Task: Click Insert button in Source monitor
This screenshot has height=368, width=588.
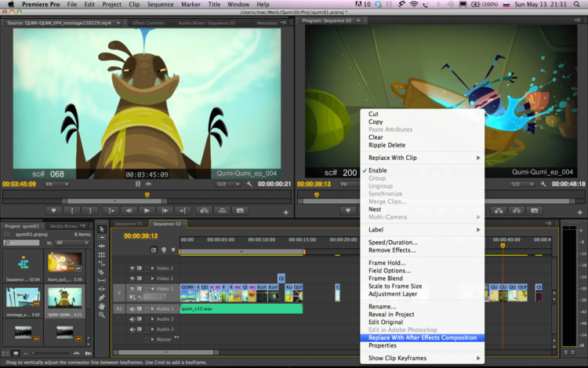Action: click(205, 211)
